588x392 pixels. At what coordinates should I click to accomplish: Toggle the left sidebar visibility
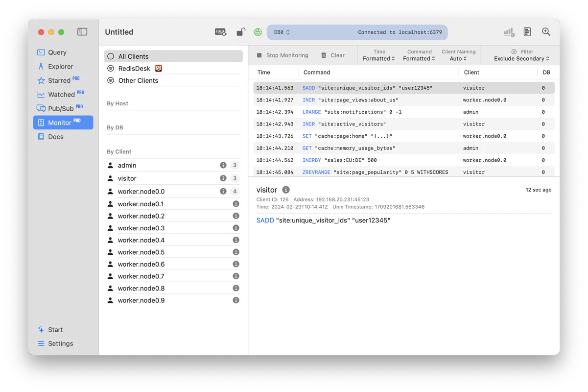[x=82, y=31]
